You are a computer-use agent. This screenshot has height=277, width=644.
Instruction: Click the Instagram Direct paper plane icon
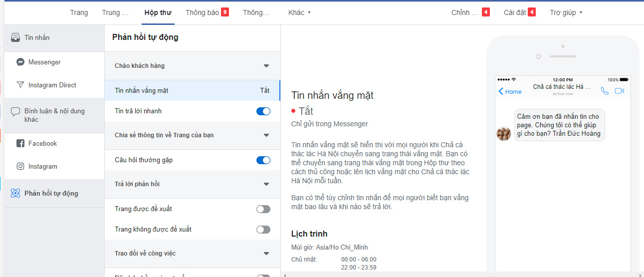20,85
